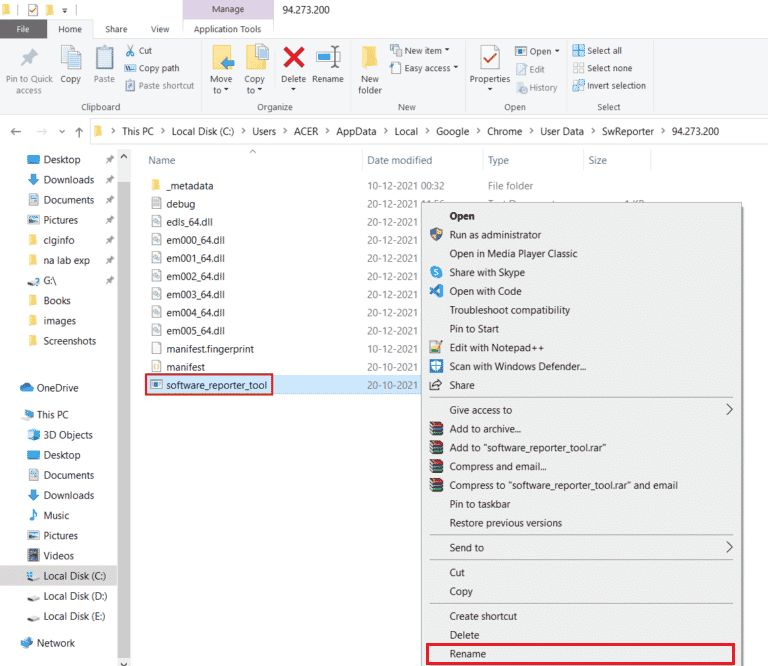768x666 pixels.
Task: Select Local Disk (D:) in sidebar
Action: [67, 596]
